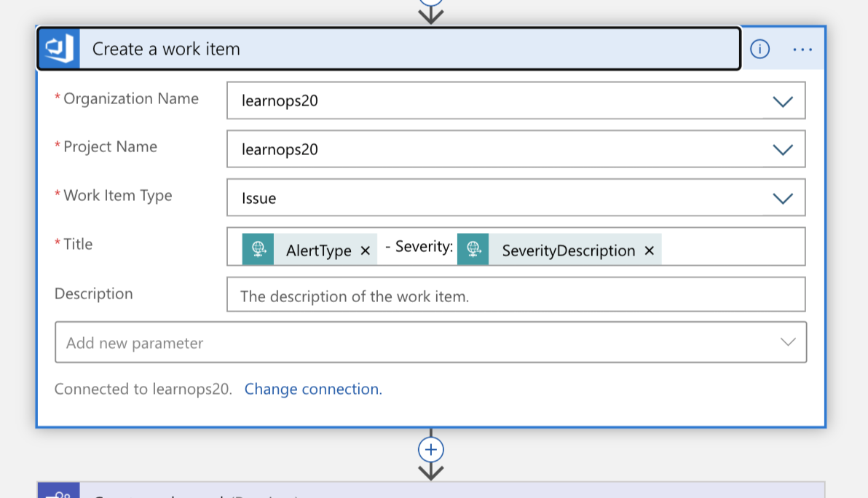The height and width of the screenshot is (498, 868).
Task: Remove the AlertType token from Title
Action: click(x=366, y=250)
